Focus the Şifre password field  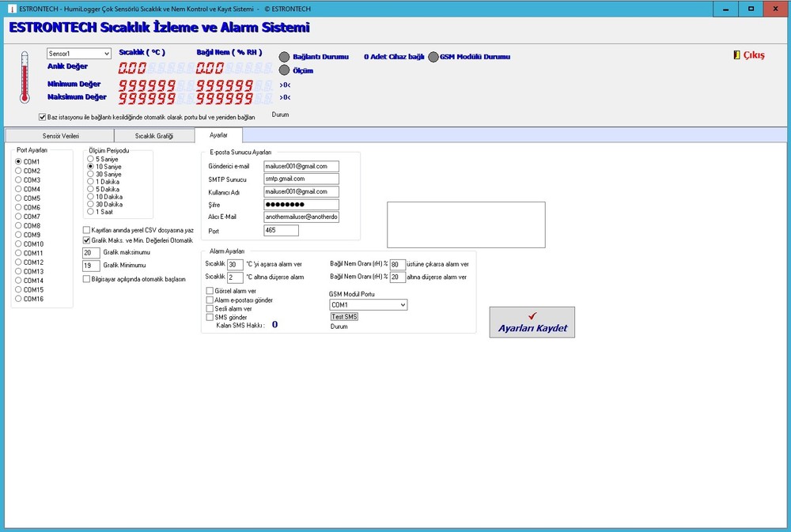point(301,205)
